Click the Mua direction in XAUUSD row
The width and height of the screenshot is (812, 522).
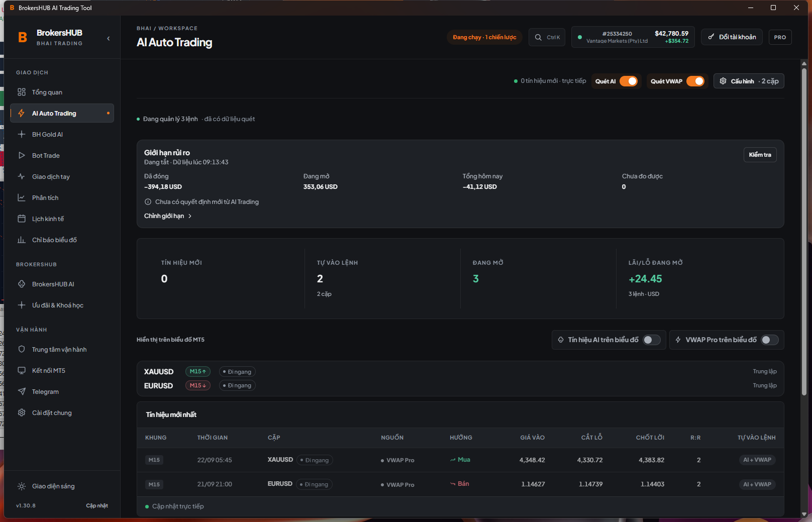[x=460, y=460]
